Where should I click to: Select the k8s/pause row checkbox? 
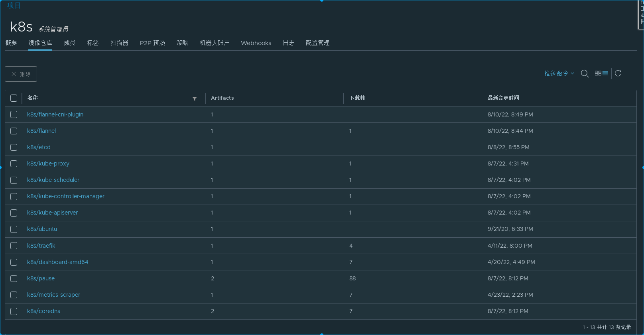pos(14,278)
